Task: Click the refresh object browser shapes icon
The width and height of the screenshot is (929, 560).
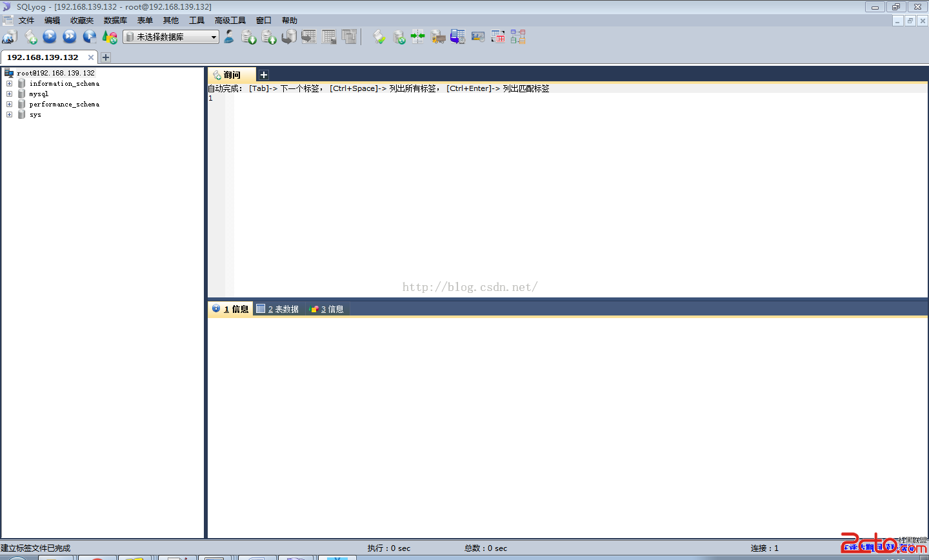Action: click(110, 37)
